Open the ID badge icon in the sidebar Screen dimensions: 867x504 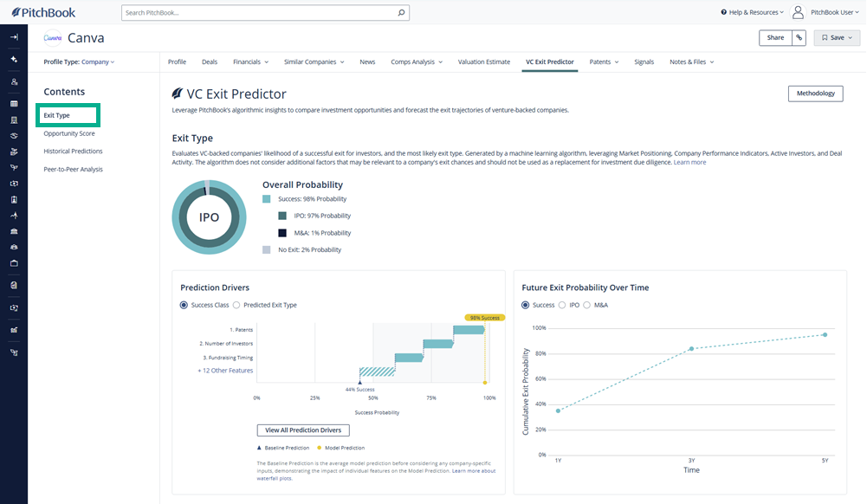[x=14, y=199]
